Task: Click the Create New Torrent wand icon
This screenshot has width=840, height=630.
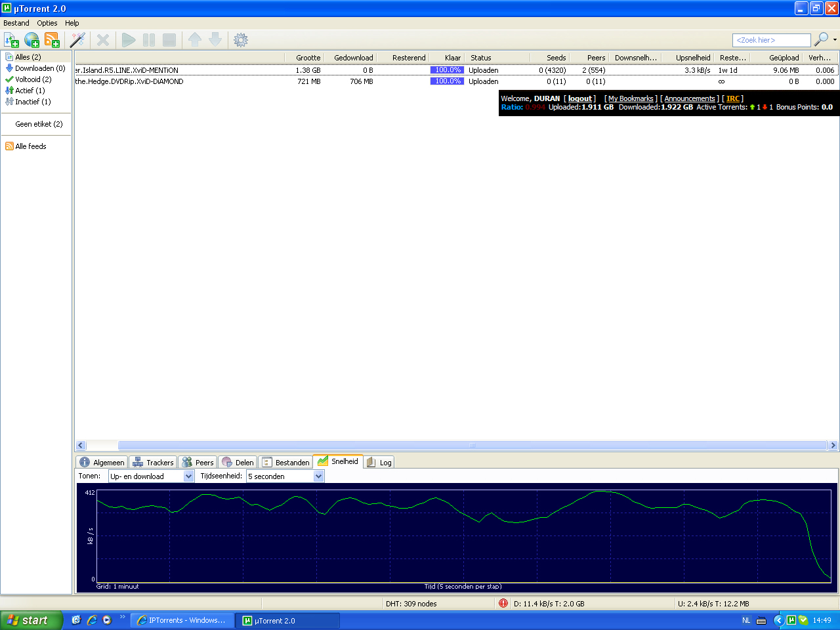Action: pyautogui.click(x=77, y=40)
